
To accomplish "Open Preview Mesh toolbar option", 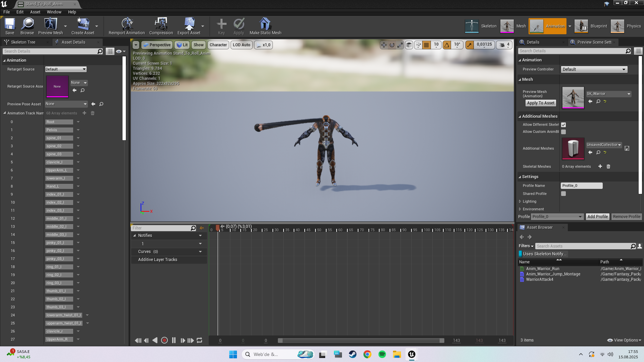I will (51, 26).
